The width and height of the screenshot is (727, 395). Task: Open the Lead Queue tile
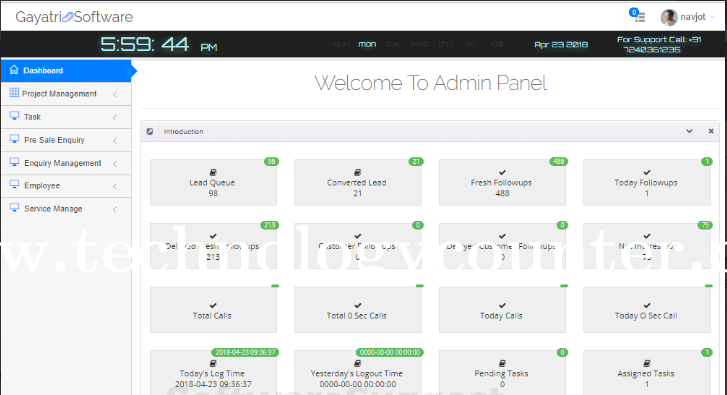pyautogui.click(x=213, y=182)
